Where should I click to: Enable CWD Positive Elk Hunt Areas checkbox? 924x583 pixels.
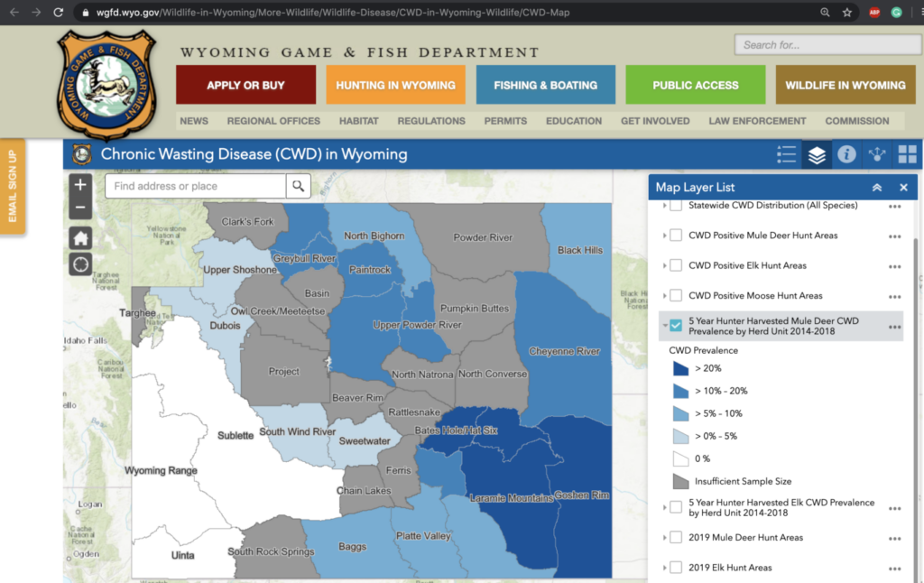click(676, 265)
